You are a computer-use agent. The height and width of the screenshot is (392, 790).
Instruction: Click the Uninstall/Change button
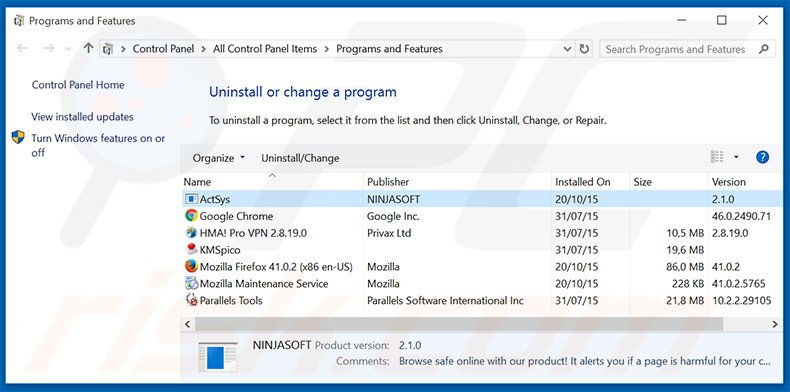pos(300,158)
